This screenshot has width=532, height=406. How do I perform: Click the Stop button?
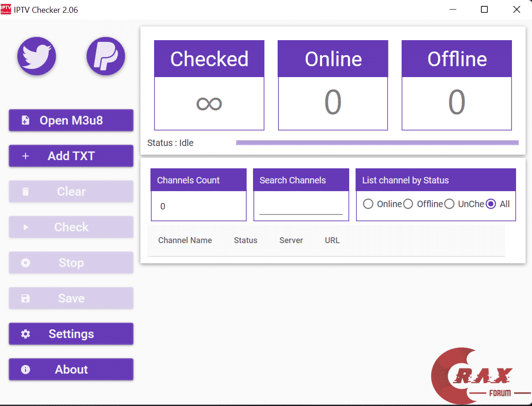tap(71, 262)
